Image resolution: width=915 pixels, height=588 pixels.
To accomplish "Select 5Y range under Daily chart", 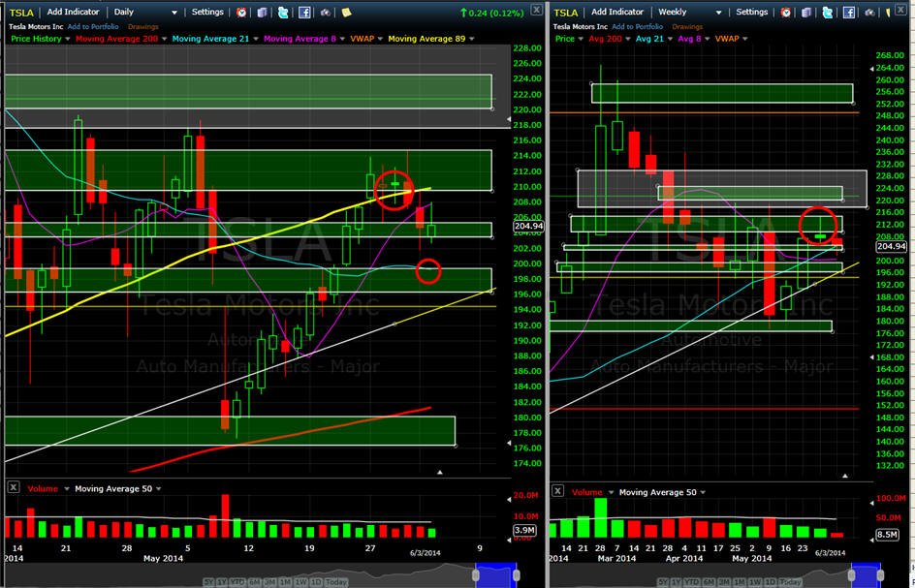I will 209,581.
